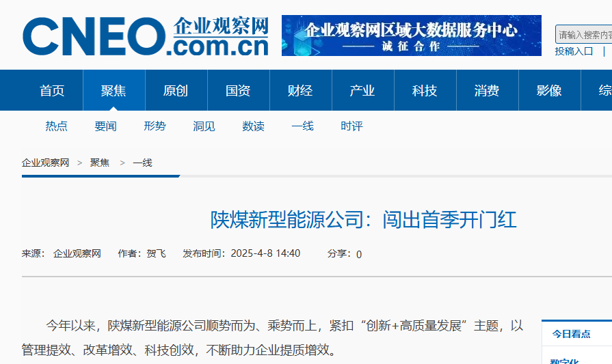
Task: Click 一线 in the breadcrumb trail
Action: (142, 163)
